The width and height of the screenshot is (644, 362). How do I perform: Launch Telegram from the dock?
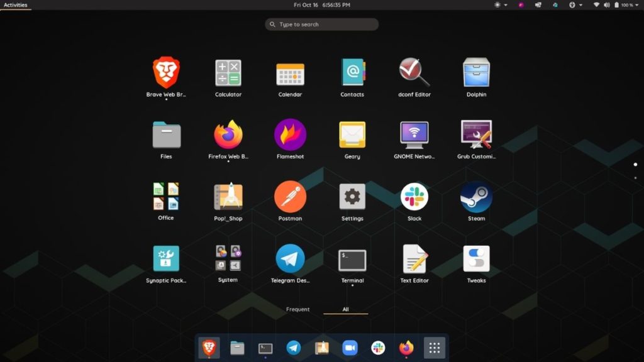(x=293, y=348)
